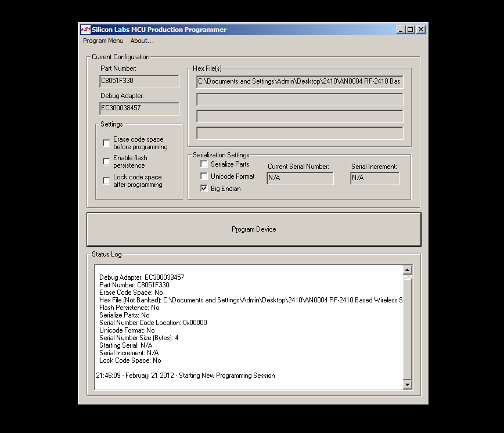Viewport: 504px width, 433px height.
Task: Enable Serialize Parts
Action: (x=204, y=164)
